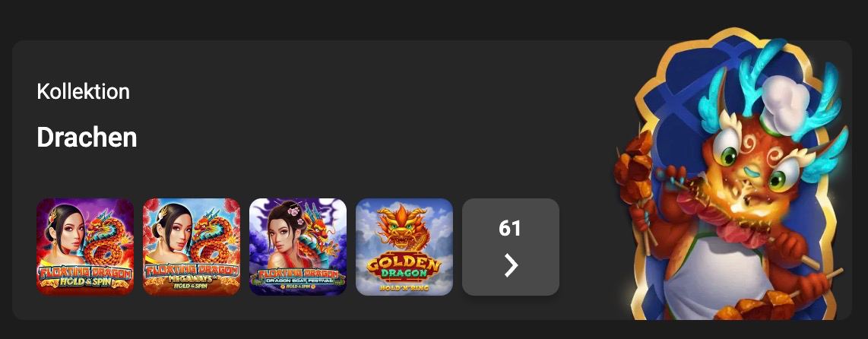Click the Golden Dragon logo text
868x339 pixels.
point(404,268)
